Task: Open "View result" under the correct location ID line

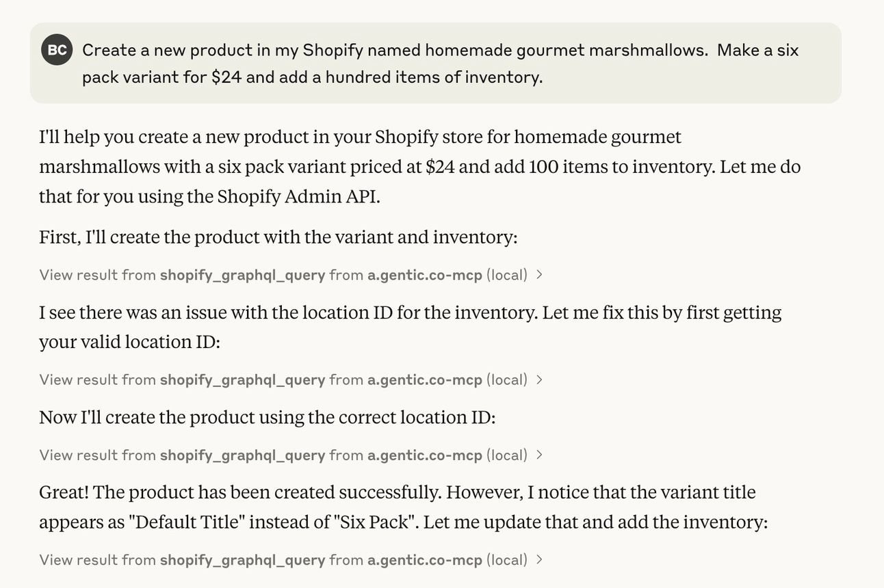Action: [79, 455]
